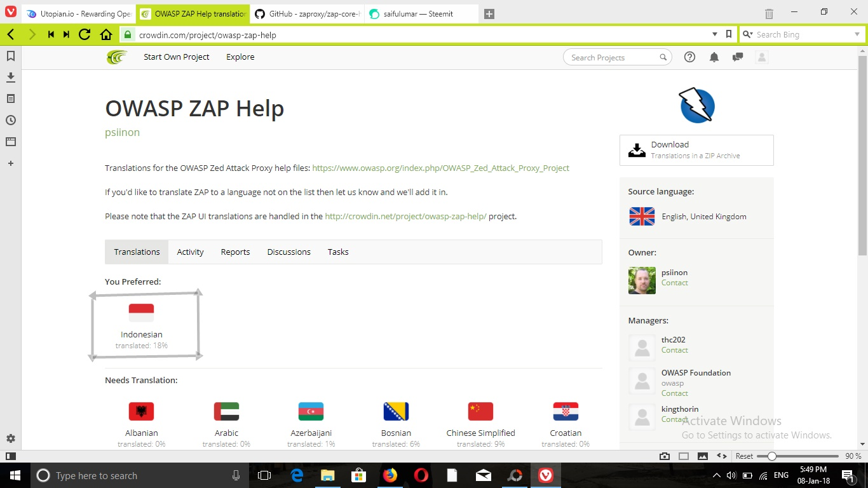Open the closed tabs trash can

point(769,13)
